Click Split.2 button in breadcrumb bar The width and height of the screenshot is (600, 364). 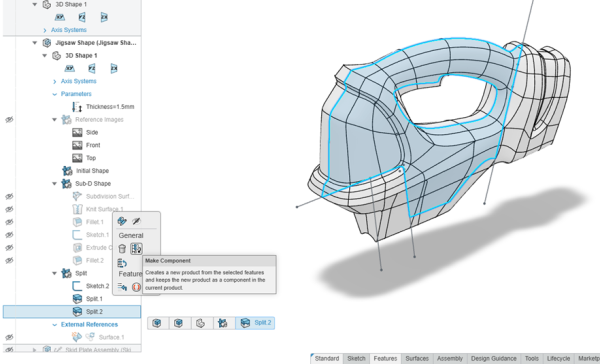[x=255, y=323]
